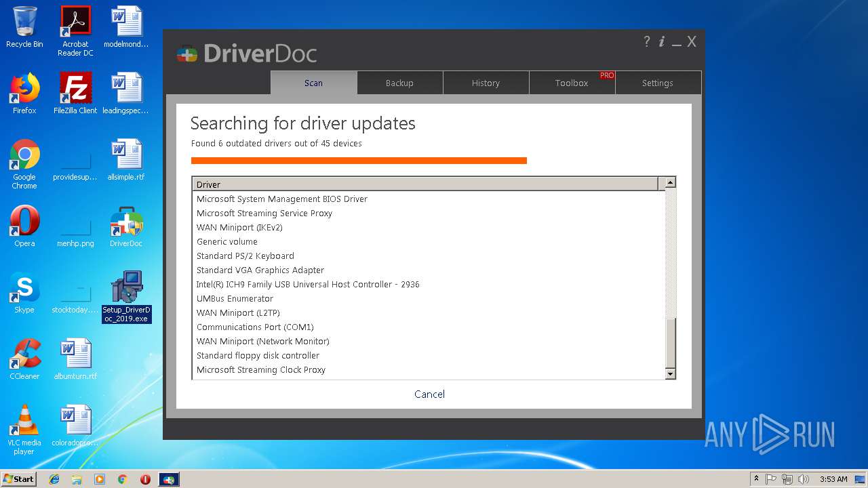Launch the Skype desktop shortcut
The height and width of the screenshot is (488, 868).
point(24,293)
